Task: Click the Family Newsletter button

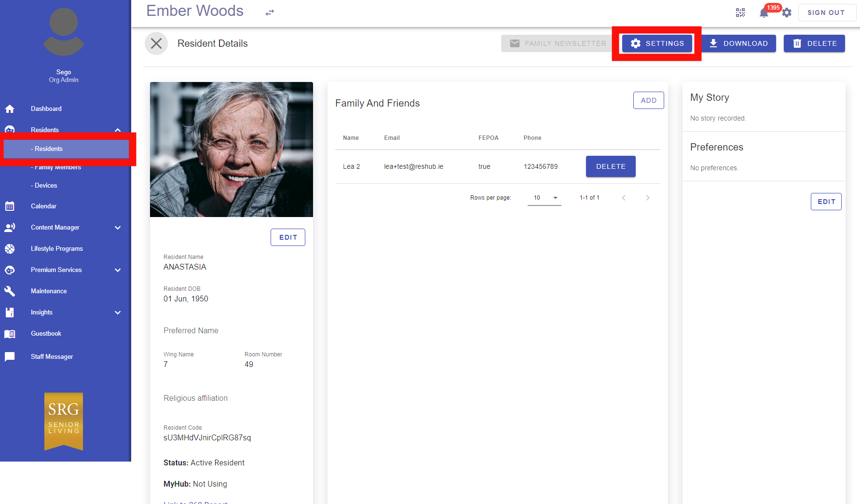Action: pos(558,43)
